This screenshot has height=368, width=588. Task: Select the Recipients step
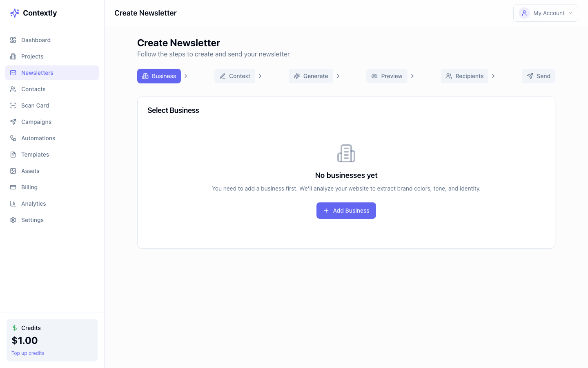pyautogui.click(x=464, y=76)
